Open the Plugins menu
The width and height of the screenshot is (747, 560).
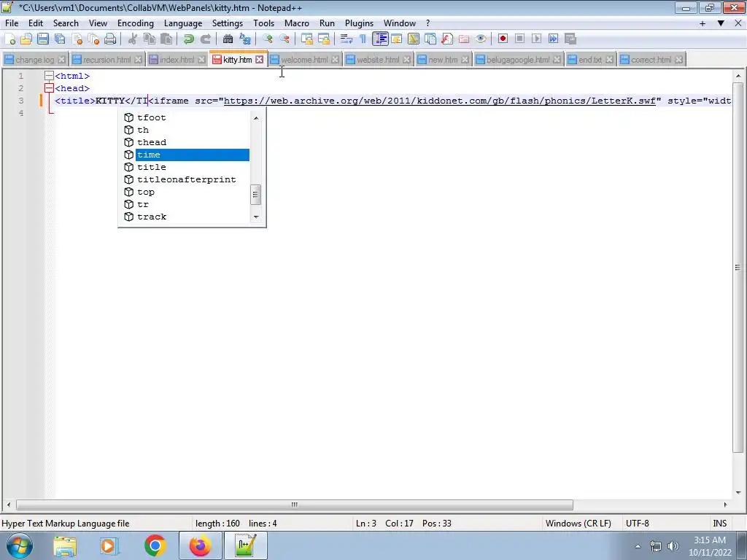(359, 23)
